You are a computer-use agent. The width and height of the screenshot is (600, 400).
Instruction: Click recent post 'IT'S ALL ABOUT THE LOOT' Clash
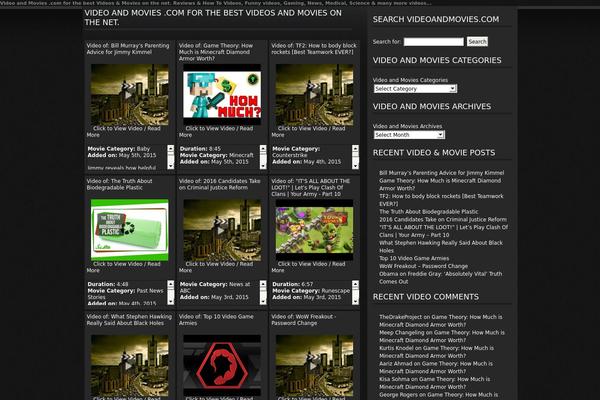tap(443, 231)
